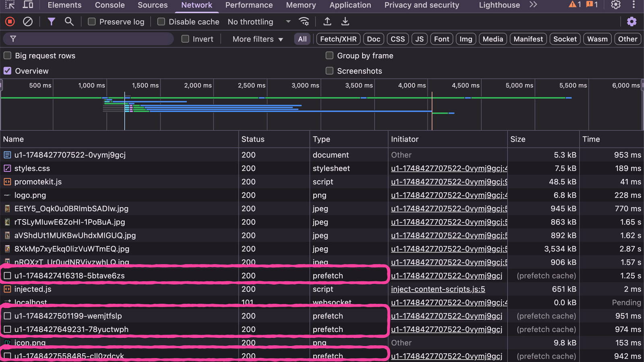Open the No throttling dropdown

click(259, 22)
